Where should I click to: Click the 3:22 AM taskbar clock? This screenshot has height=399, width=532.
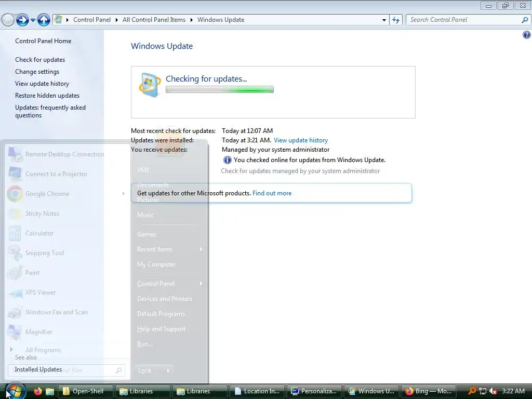pyautogui.click(x=513, y=391)
